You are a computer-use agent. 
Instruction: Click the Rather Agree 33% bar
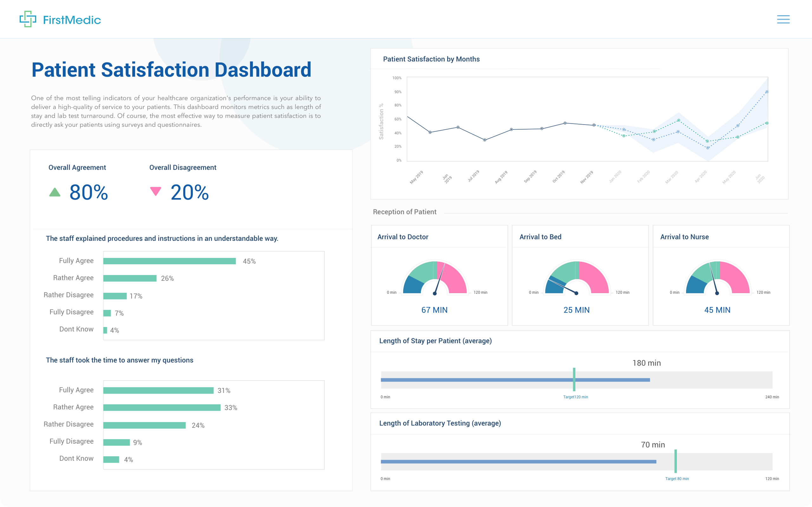[162, 408]
